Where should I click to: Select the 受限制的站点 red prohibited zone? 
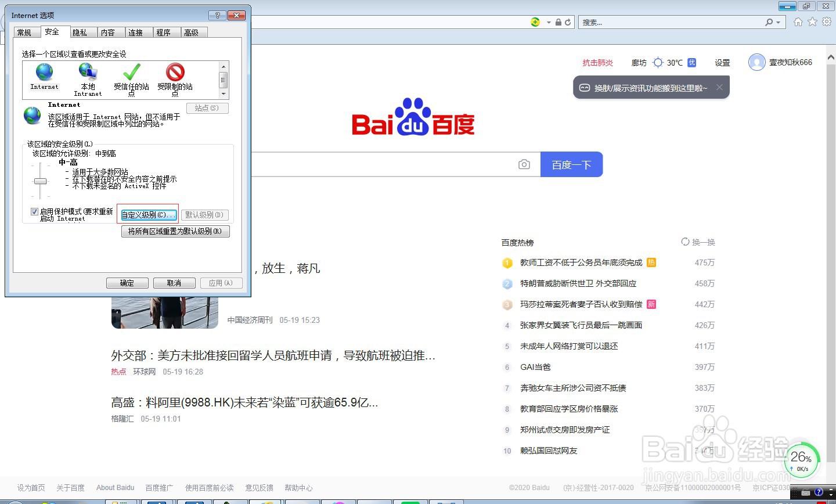coord(175,72)
